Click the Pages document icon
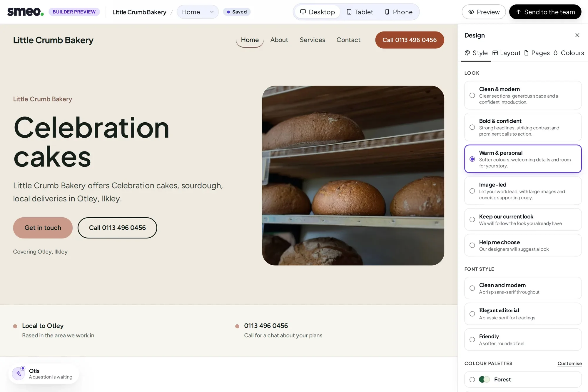The width and height of the screenshot is (588, 392). pos(526,53)
